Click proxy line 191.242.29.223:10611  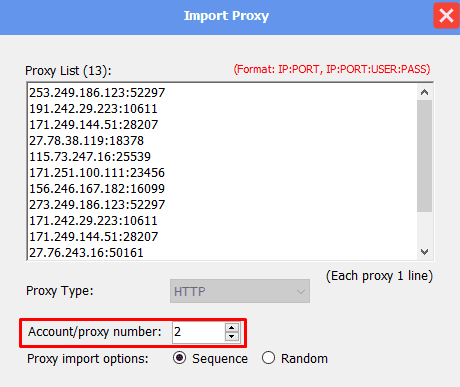(93, 109)
